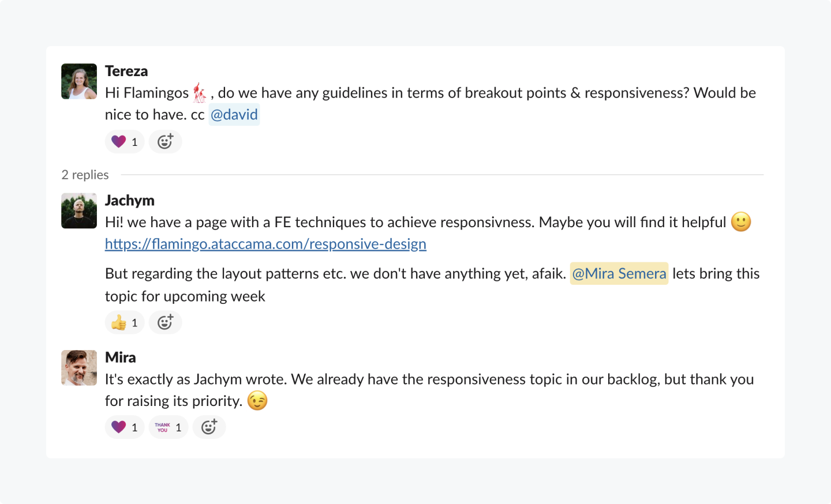The width and height of the screenshot is (831, 504).
Task: Click the smiling emoji in Jachym's reply
Action: click(x=741, y=222)
